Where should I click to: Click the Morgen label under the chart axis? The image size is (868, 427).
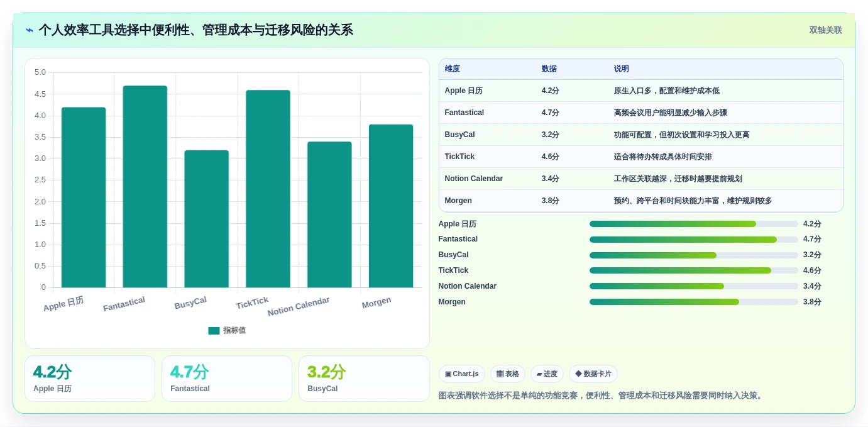click(x=376, y=302)
